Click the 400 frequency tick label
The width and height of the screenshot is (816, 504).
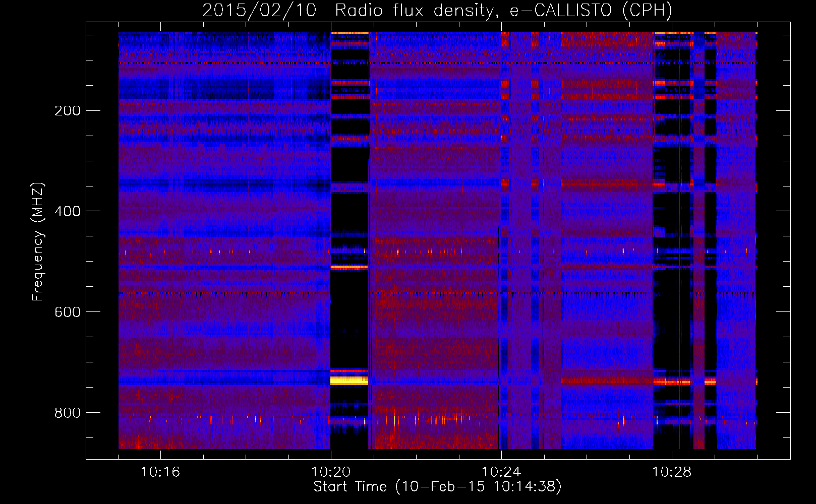pyautogui.click(x=68, y=211)
